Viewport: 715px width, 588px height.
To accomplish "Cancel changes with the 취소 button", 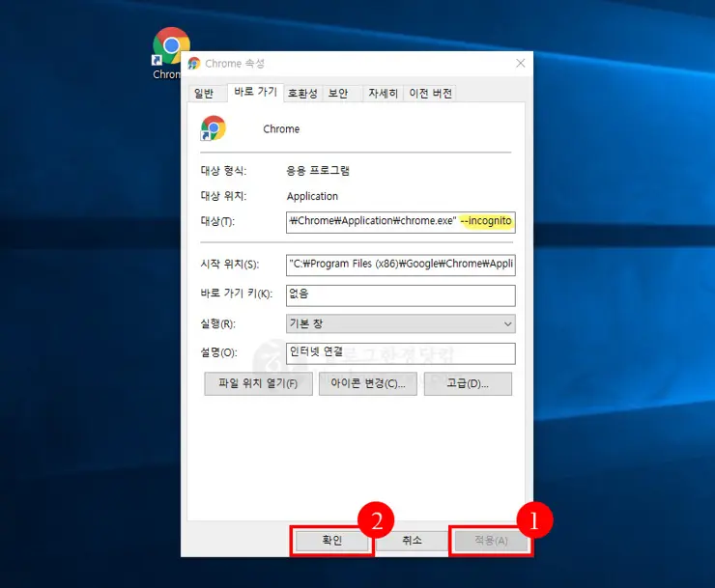I will [412, 541].
